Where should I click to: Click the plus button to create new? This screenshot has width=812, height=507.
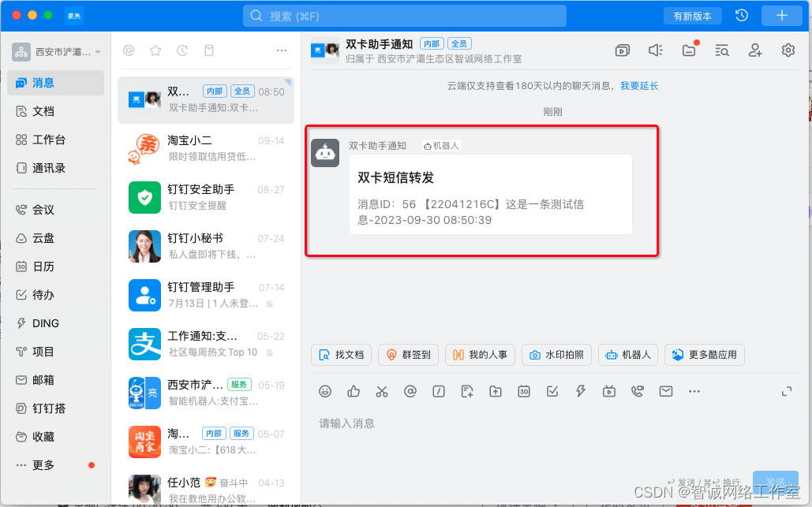point(781,16)
